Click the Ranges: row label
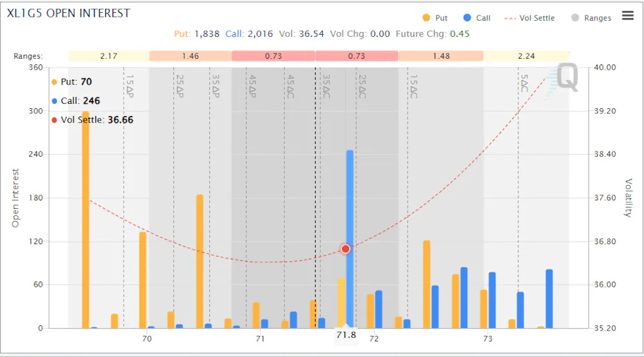 28,56
